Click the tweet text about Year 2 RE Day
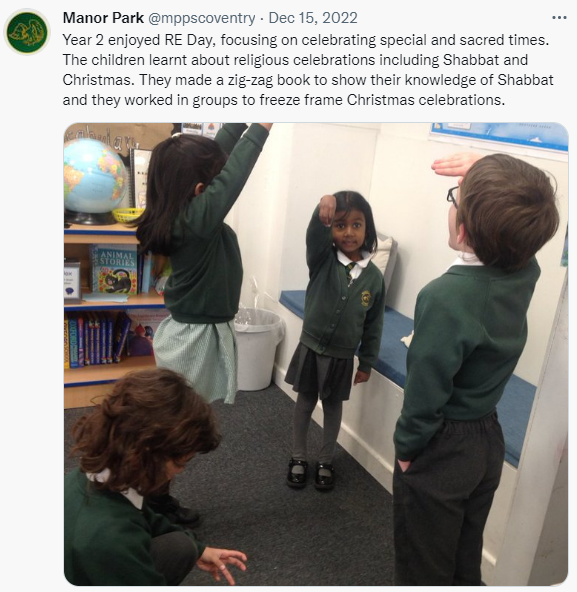The width and height of the screenshot is (577, 592). (308, 70)
